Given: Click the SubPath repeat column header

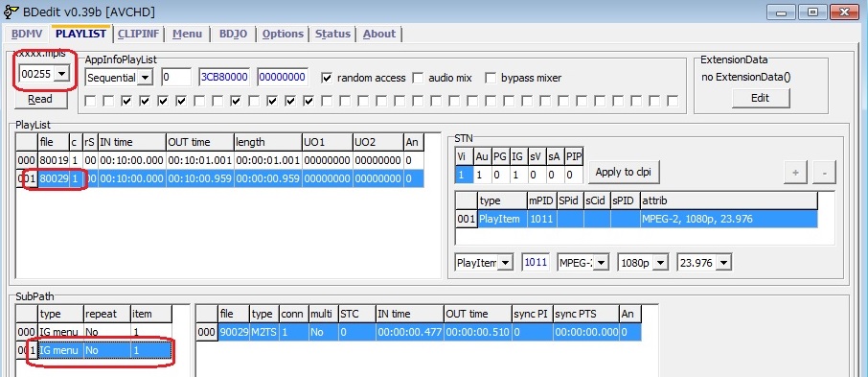Looking at the screenshot, I should 107,314.
